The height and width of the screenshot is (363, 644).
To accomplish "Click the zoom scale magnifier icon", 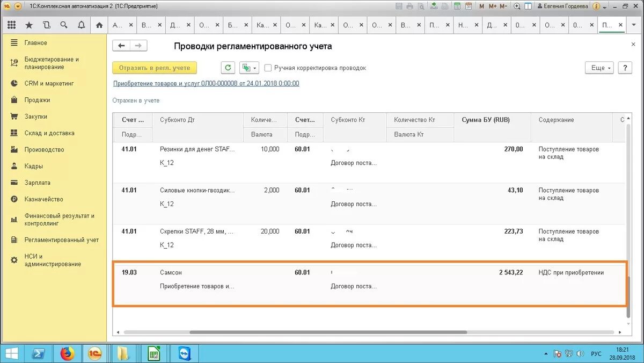I will pos(517,6).
